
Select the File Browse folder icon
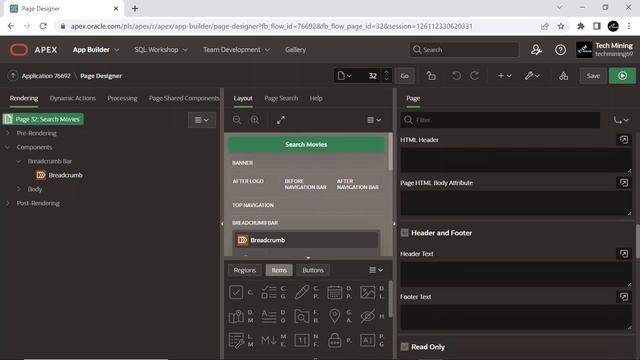[x=302, y=316]
